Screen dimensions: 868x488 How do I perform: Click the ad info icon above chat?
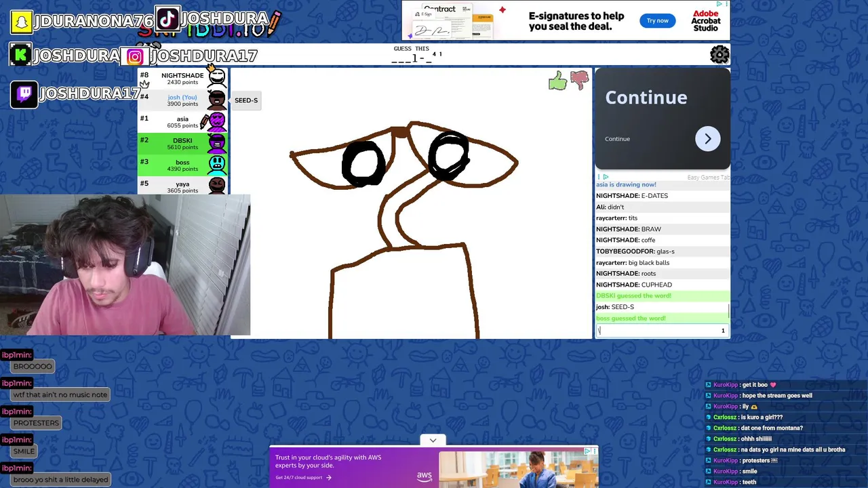click(x=606, y=177)
